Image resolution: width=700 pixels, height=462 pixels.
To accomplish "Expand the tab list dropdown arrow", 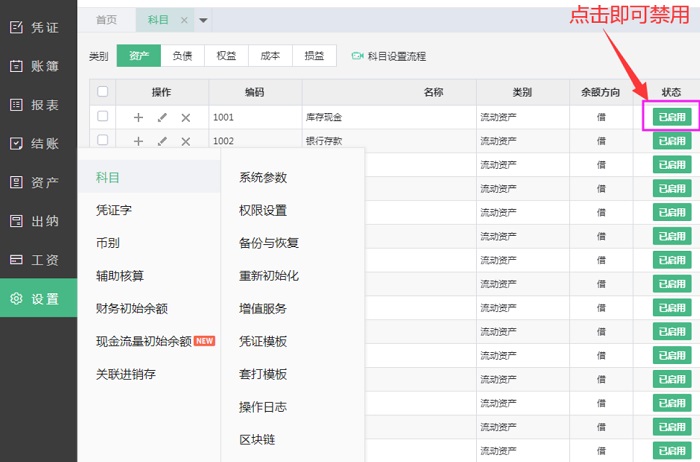I will pyautogui.click(x=204, y=20).
